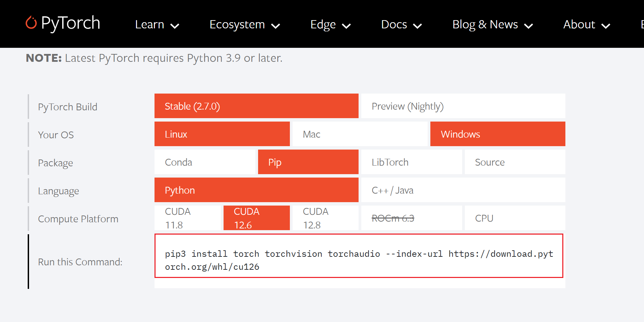Viewport: 644px width, 322px height.
Task: Select the Preview (Nightly) build
Action: pyautogui.click(x=463, y=106)
